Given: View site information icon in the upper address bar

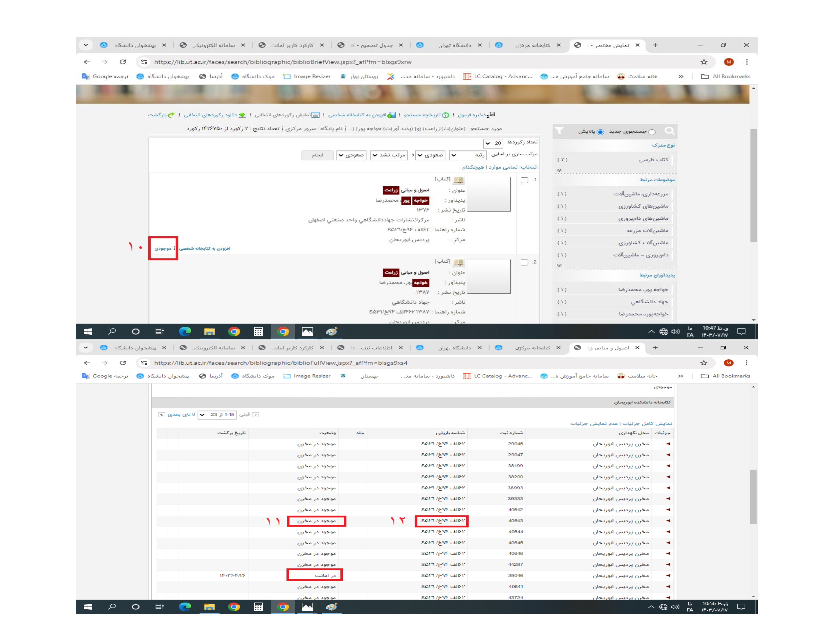Looking at the screenshot, I should pos(144,62).
